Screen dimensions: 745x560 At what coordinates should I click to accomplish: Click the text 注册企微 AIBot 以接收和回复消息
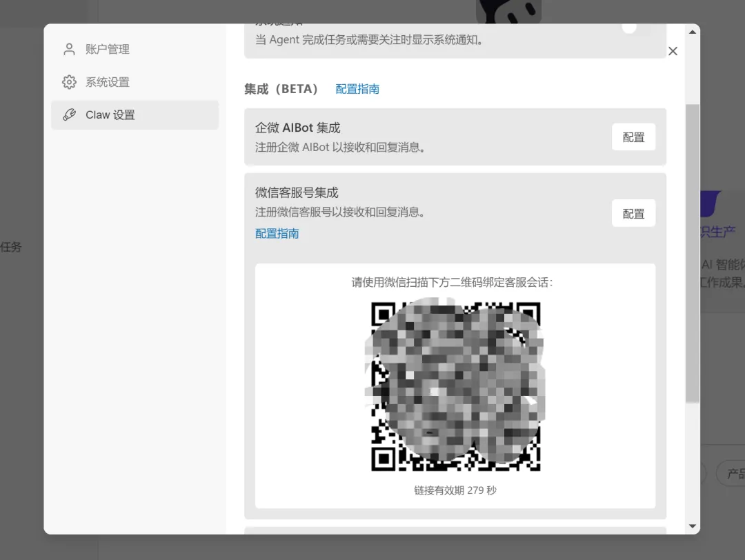tap(339, 148)
